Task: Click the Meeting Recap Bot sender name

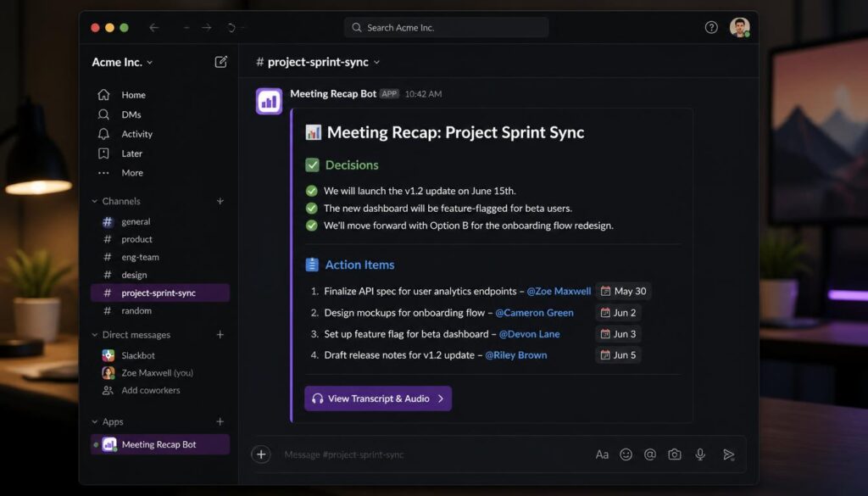Action: point(333,93)
